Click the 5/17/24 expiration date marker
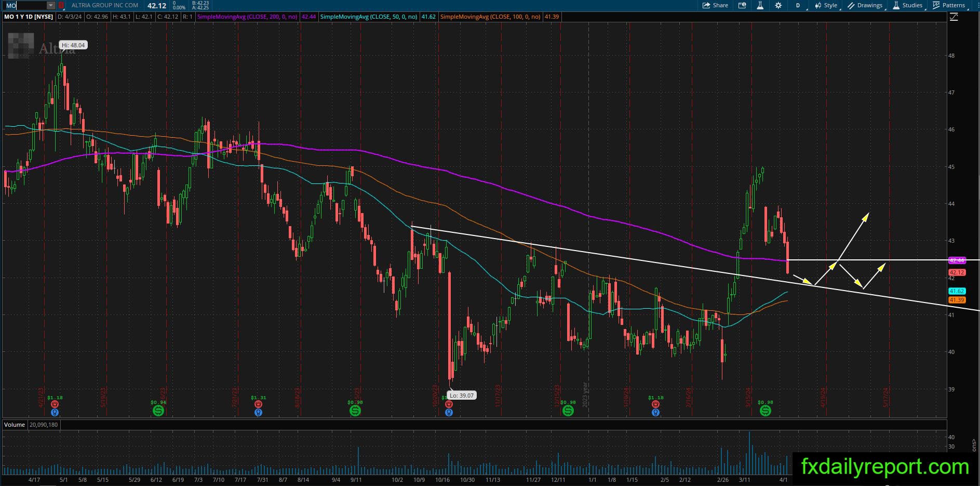980x486 pixels. (886, 397)
